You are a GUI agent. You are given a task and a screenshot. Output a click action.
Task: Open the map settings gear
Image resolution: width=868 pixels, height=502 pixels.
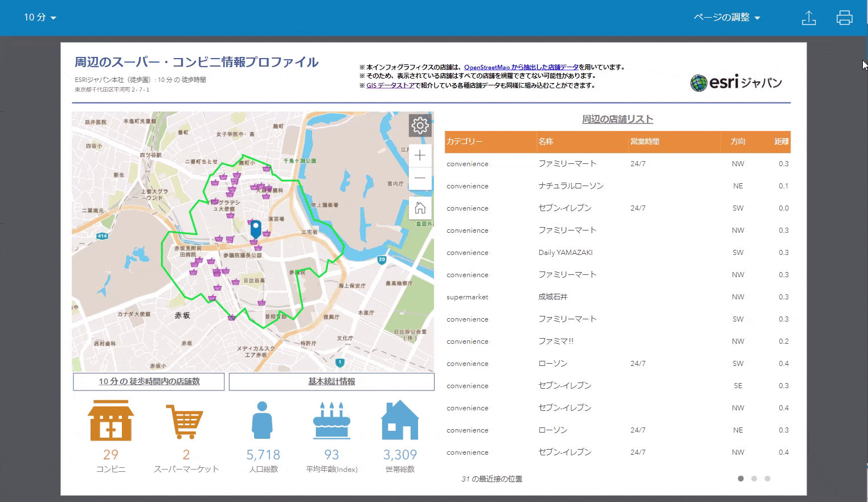420,125
